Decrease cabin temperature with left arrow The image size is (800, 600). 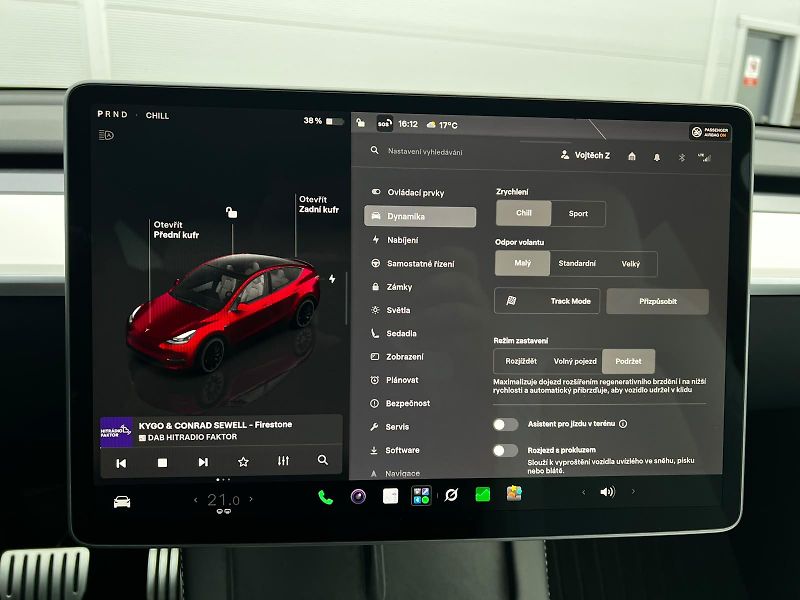196,501
